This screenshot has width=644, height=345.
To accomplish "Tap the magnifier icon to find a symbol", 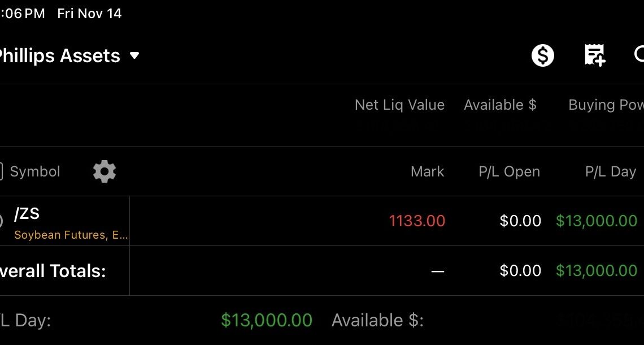I will coord(640,55).
